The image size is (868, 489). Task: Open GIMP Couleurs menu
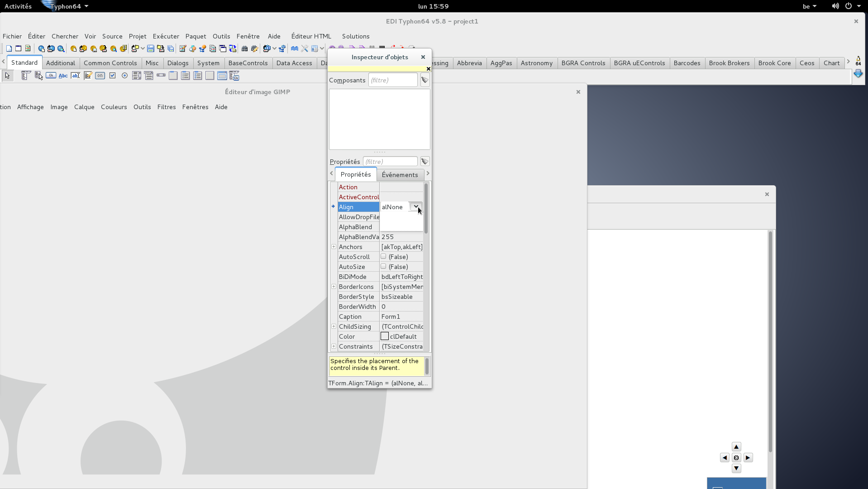[114, 107]
